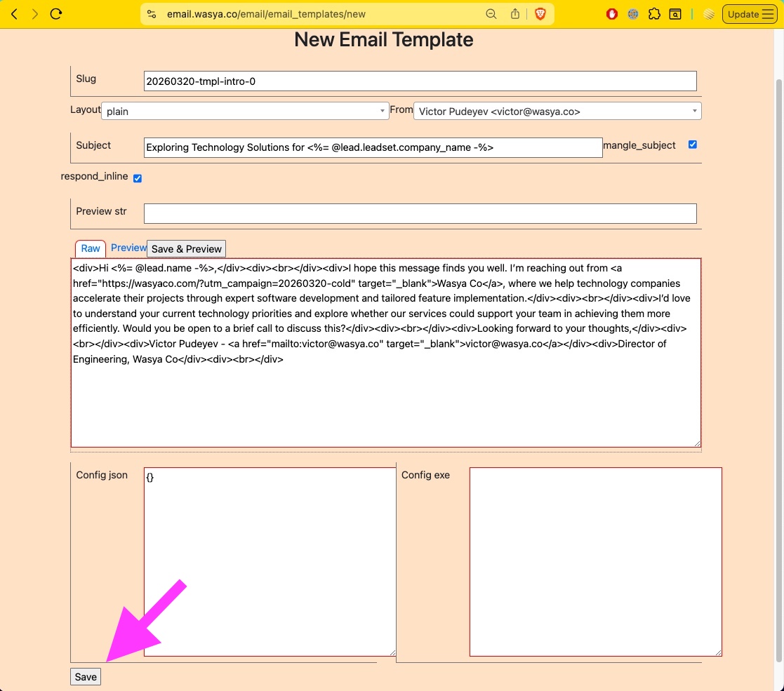Click the share icon in address bar
Screen dimensions: 784x691
[515, 14]
